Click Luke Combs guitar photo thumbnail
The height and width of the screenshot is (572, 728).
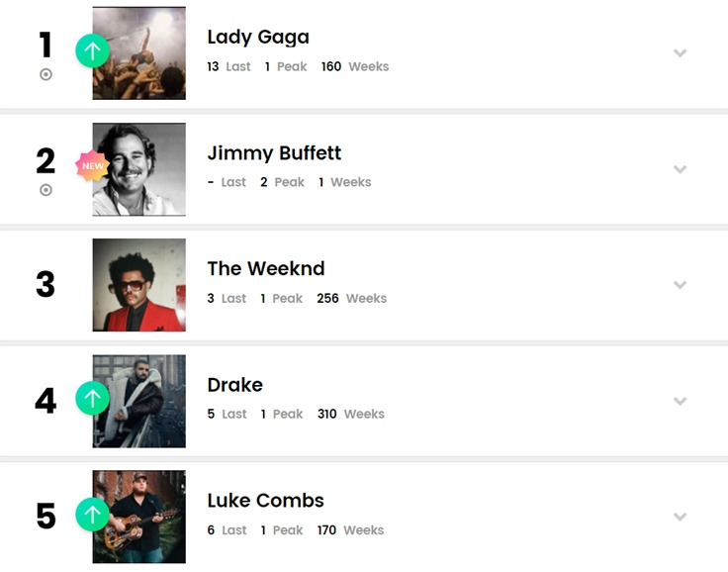[139, 517]
